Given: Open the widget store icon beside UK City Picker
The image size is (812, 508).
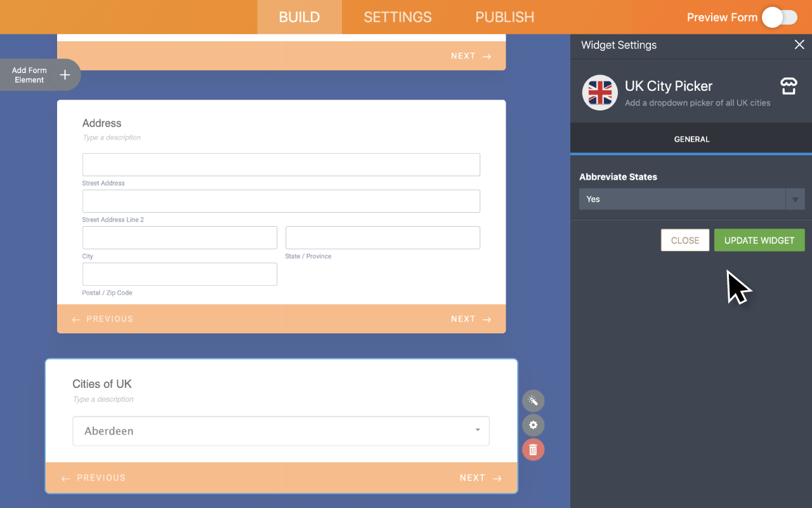Looking at the screenshot, I should point(788,86).
